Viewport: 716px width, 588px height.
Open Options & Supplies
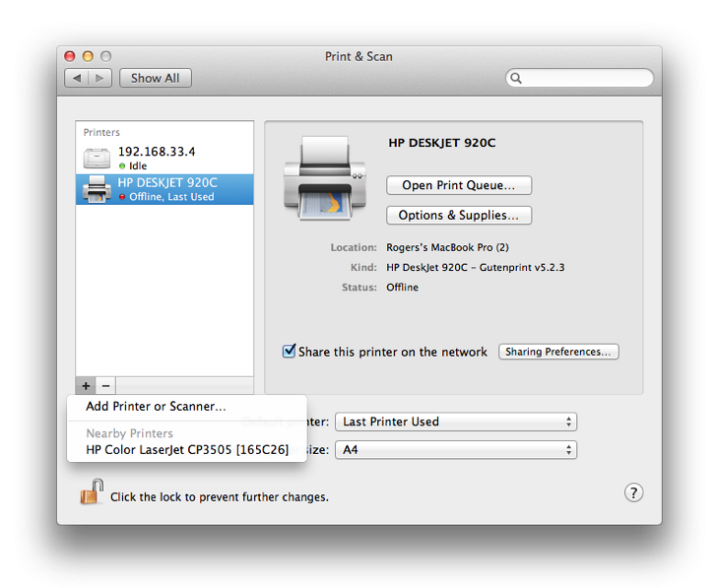459,215
